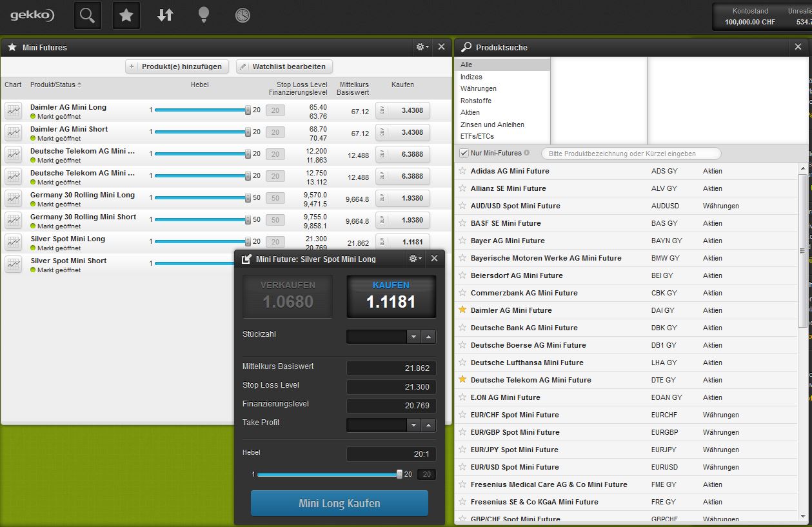Image resolution: width=812 pixels, height=527 pixels.
Task: Click the Mini Long Kaufen button
Action: point(339,503)
